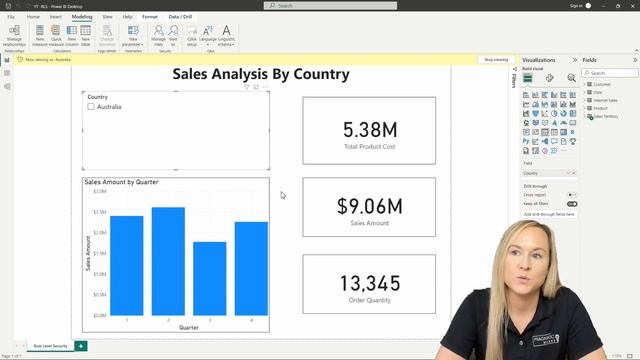Create a New measure
Screen dimensions: 640x360
[40, 36]
